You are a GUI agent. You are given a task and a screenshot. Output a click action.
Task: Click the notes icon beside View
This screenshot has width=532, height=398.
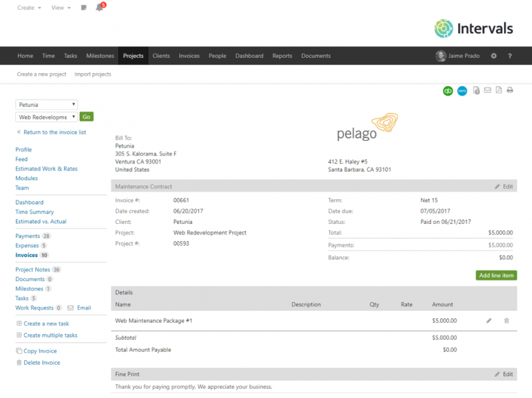(x=84, y=7)
